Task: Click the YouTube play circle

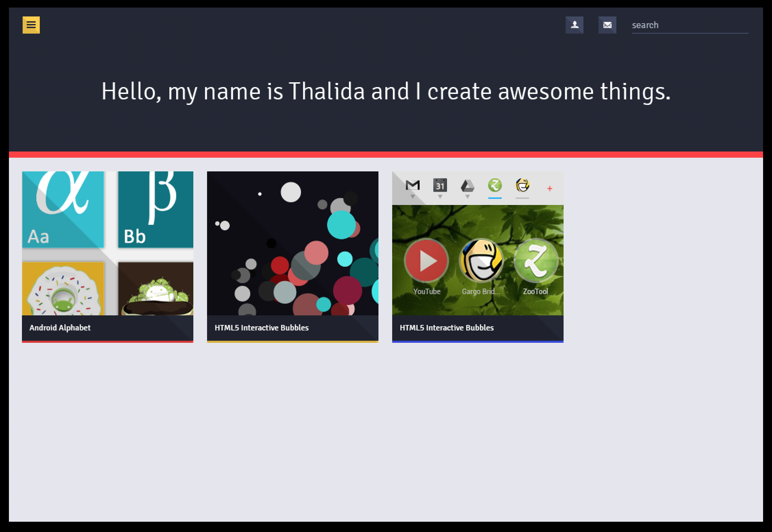Action: click(x=426, y=261)
